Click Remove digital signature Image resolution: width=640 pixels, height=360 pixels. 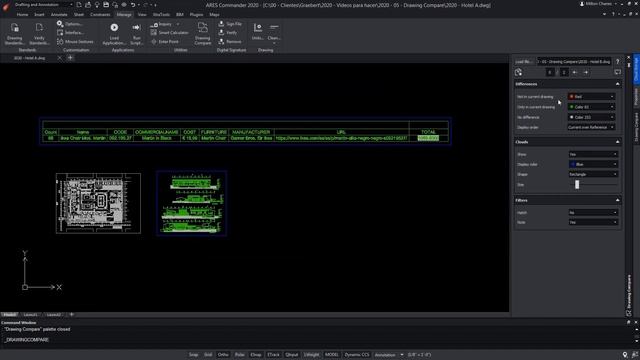230,42
